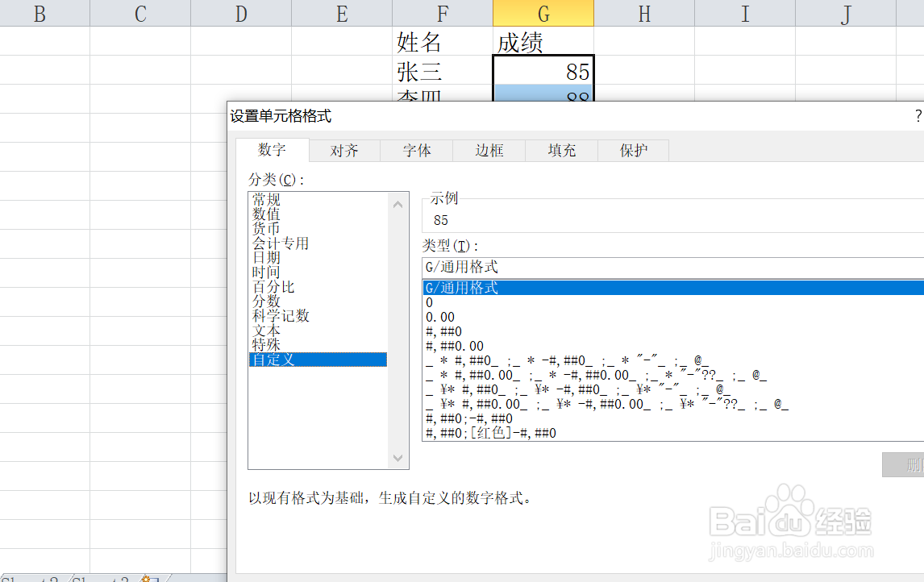
Task: Select column F header
Action: click(x=443, y=13)
